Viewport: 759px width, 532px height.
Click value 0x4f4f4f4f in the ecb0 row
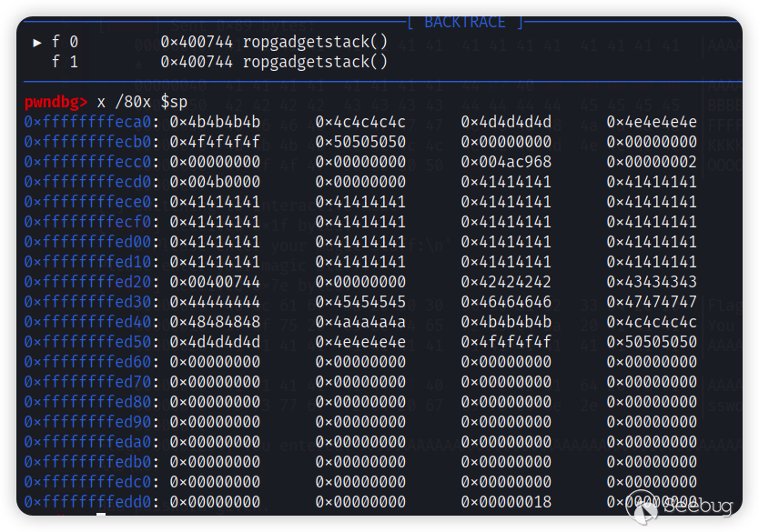215,142
